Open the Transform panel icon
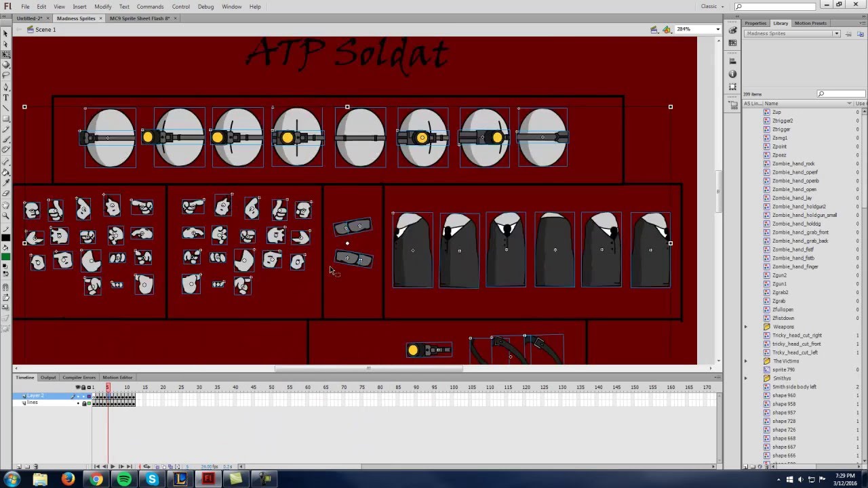868x488 pixels. click(732, 87)
